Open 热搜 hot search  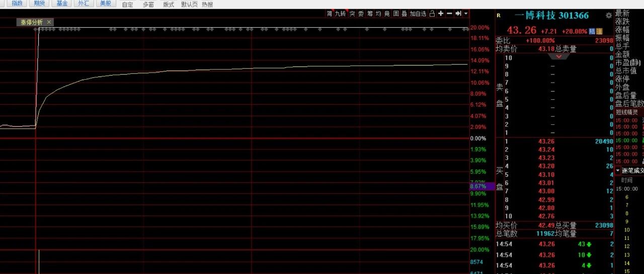pos(207,5)
